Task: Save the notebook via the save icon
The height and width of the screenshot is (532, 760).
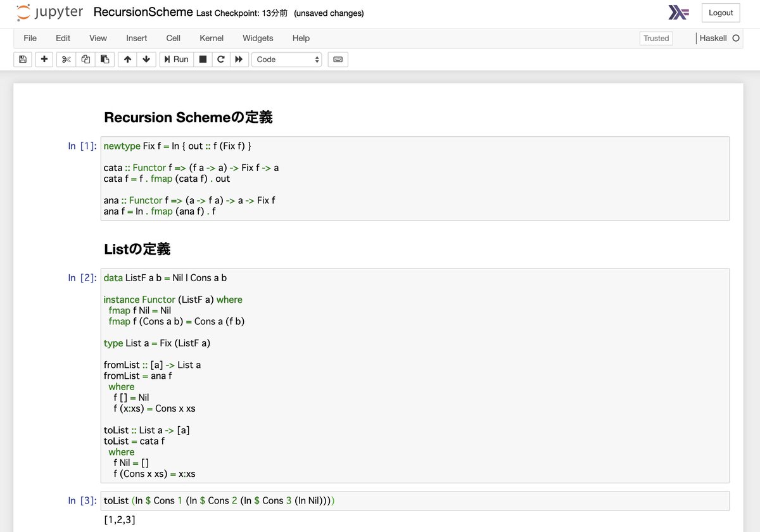Action: (x=22, y=59)
